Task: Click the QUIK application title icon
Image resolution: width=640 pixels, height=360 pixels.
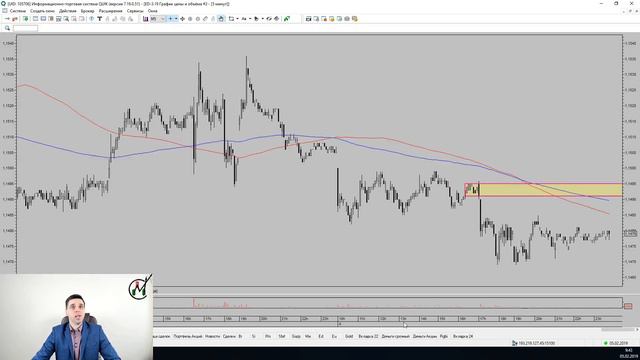Action: pyautogui.click(x=4, y=4)
